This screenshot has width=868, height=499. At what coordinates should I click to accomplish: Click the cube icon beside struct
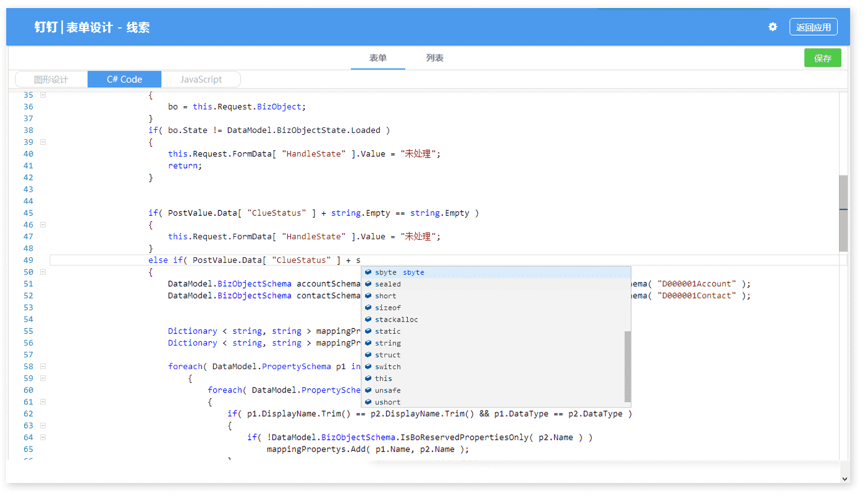click(x=368, y=355)
